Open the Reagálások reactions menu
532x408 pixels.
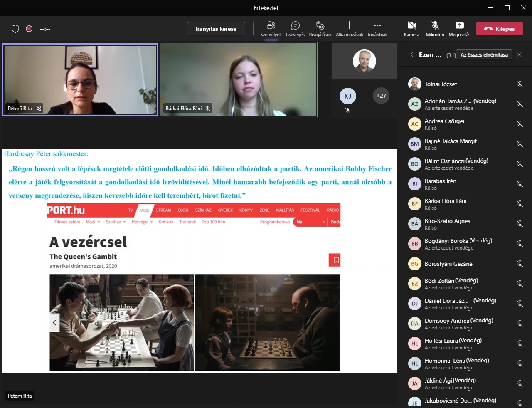click(x=320, y=29)
